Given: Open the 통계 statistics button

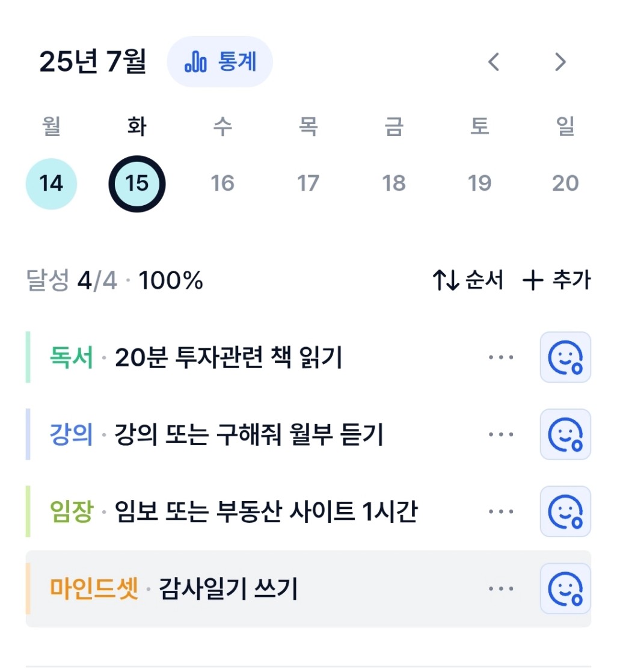Looking at the screenshot, I should click(x=220, y=62).
